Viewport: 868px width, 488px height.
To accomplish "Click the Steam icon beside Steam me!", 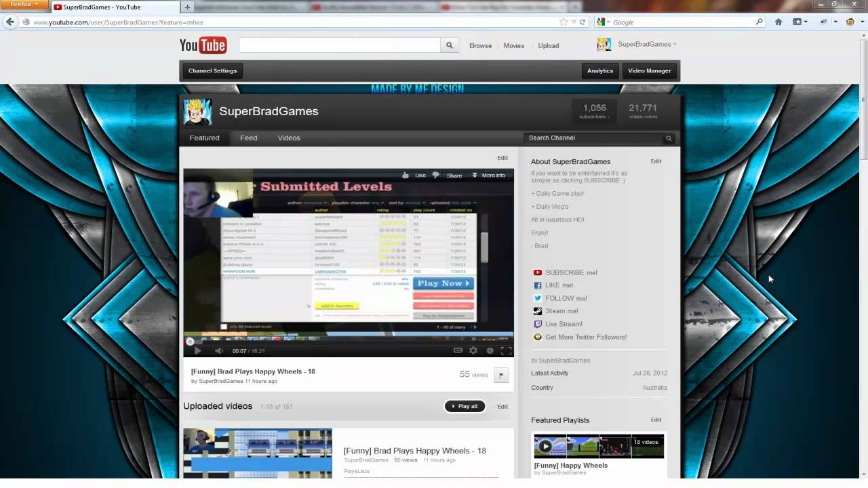I will point(538,311).
